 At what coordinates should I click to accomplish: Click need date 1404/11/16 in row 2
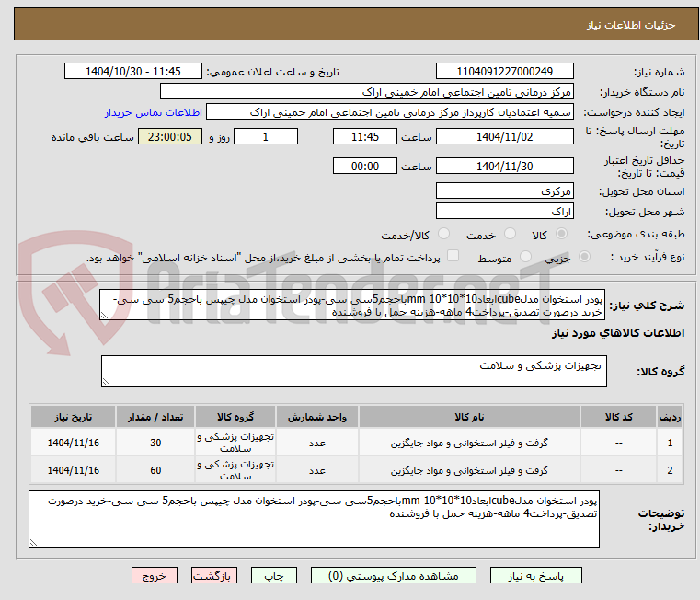pos(74,470)
